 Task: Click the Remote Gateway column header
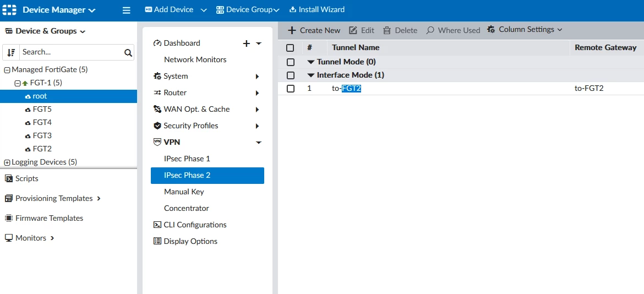[605, 48]
